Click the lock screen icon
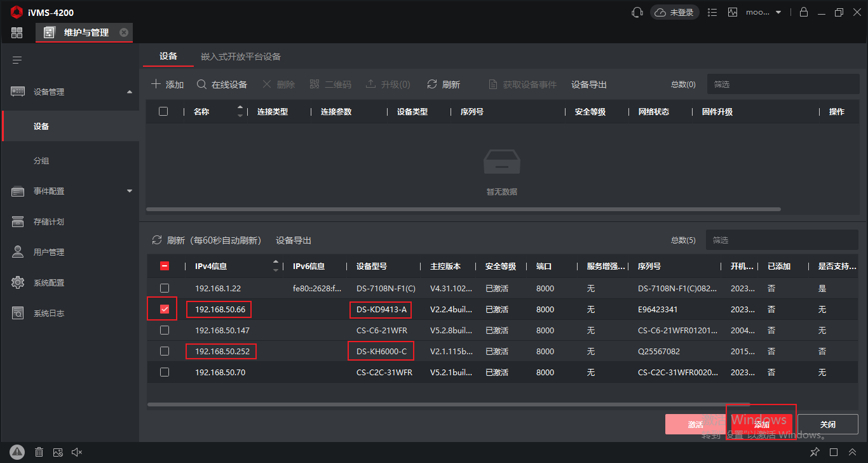868x463 pixels. tap(803, 12)
